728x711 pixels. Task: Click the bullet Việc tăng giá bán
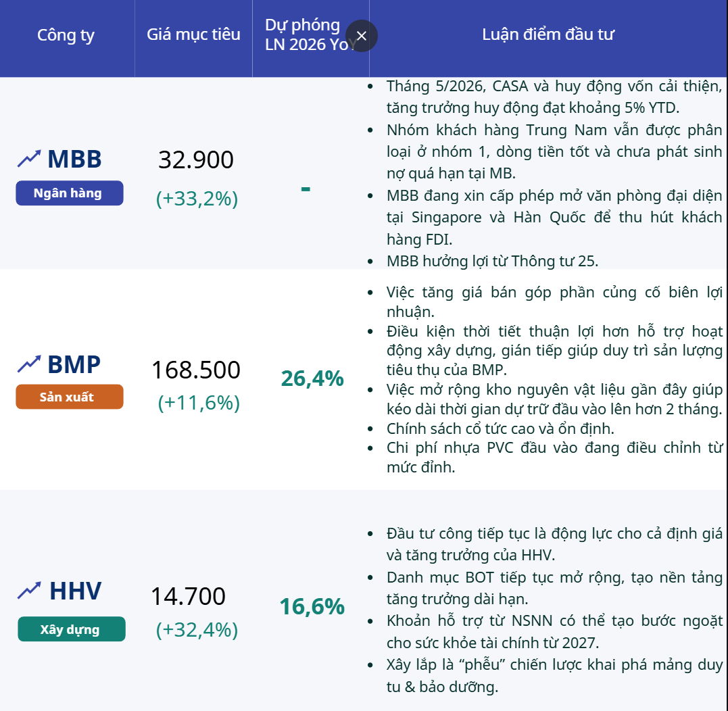coord(554,301)
